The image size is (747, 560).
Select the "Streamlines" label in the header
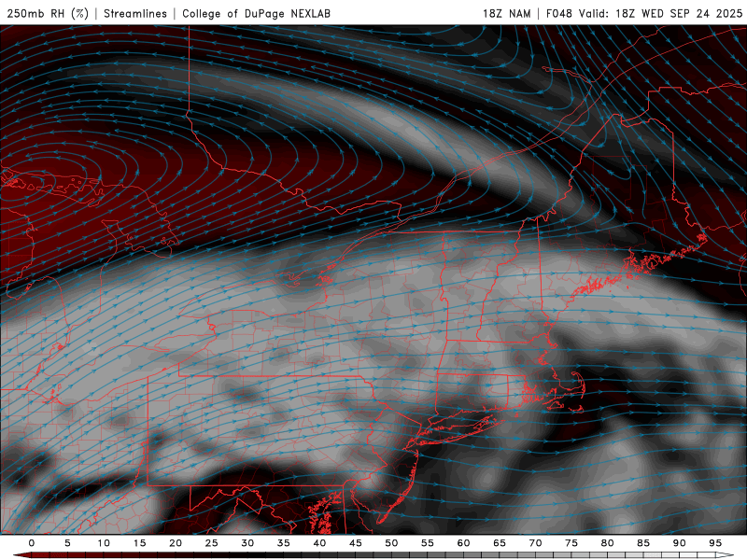(135, 13)
